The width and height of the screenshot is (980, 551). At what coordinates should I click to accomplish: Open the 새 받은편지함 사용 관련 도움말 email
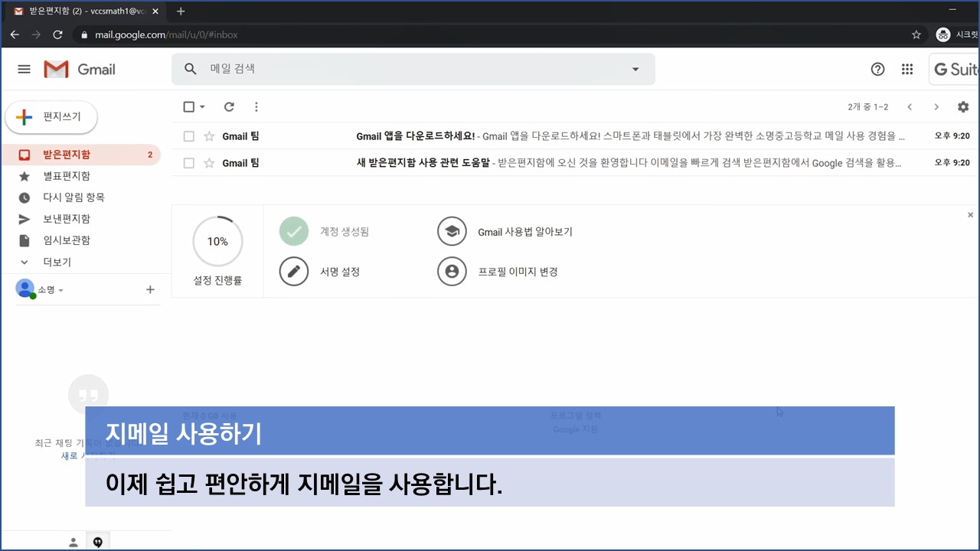(x=576, y=163)
